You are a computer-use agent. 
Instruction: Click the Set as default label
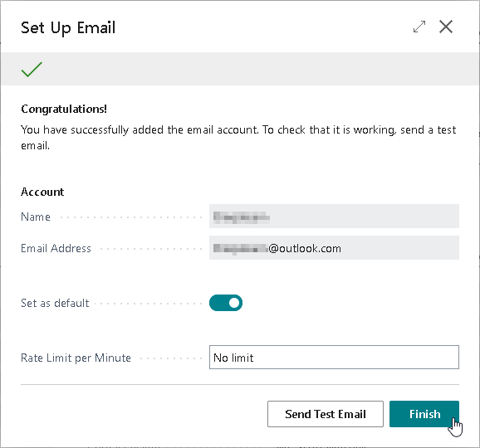pyautogui.click(x=55, y=303)
